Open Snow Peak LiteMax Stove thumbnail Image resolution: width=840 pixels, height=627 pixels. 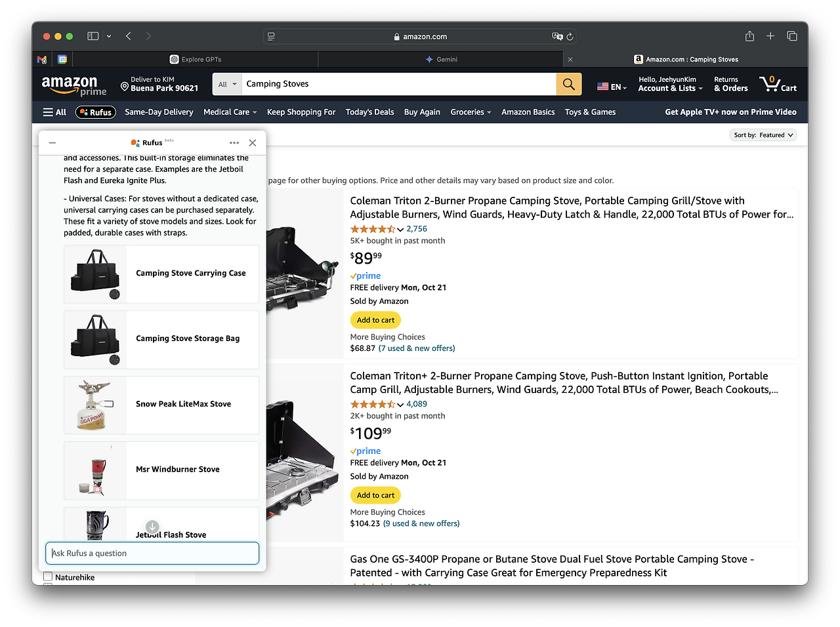click(96, 405)
